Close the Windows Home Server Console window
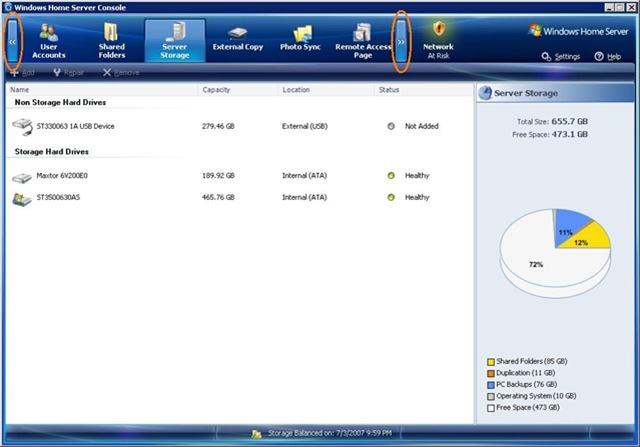 (631, 7)
